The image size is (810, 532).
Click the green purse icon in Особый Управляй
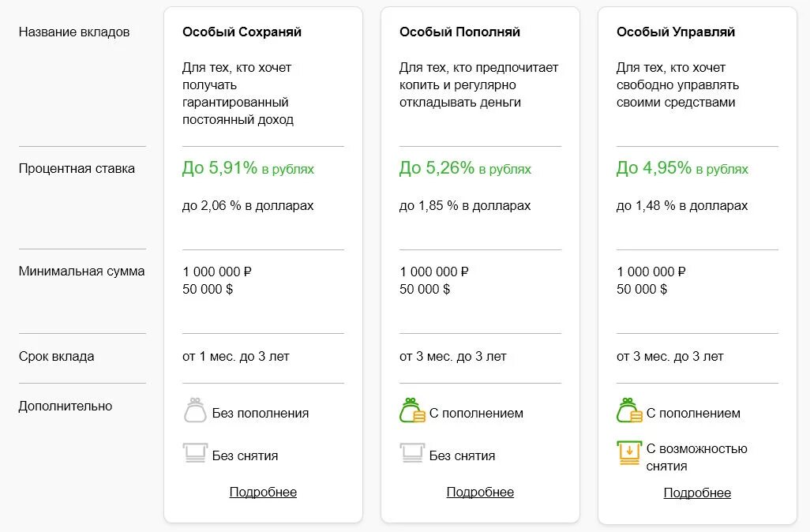click(629, 411)
